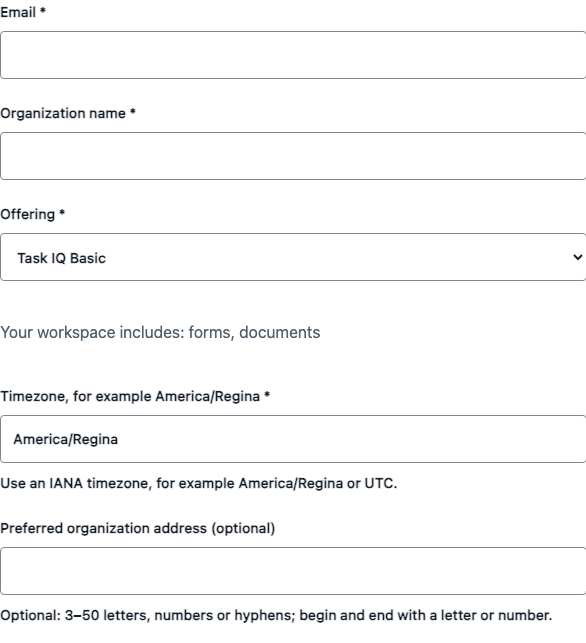Click the 'Use an IANA timezone' hint text
The height and width of the screenshot is (643, 586).
[198, 483]
